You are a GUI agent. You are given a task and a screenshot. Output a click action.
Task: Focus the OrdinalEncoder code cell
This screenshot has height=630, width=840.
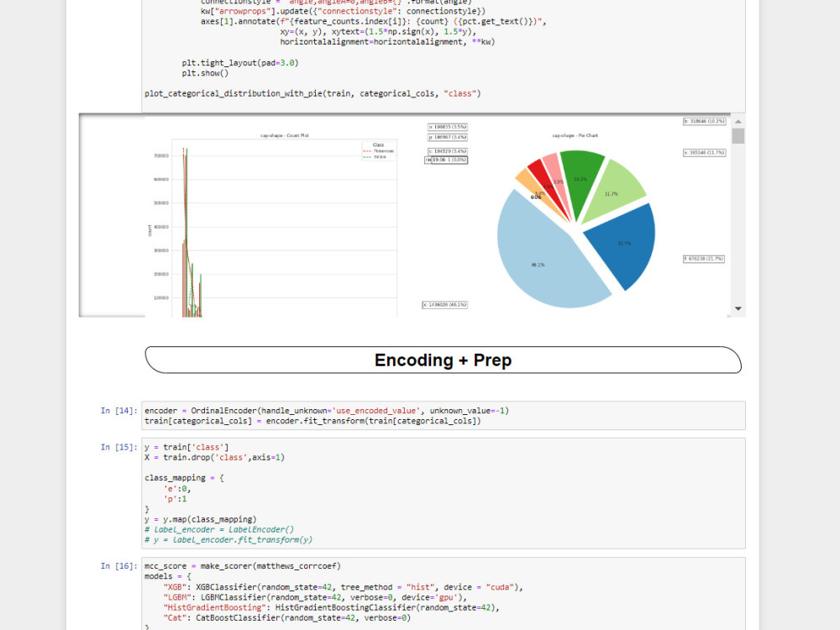[443, 416]
